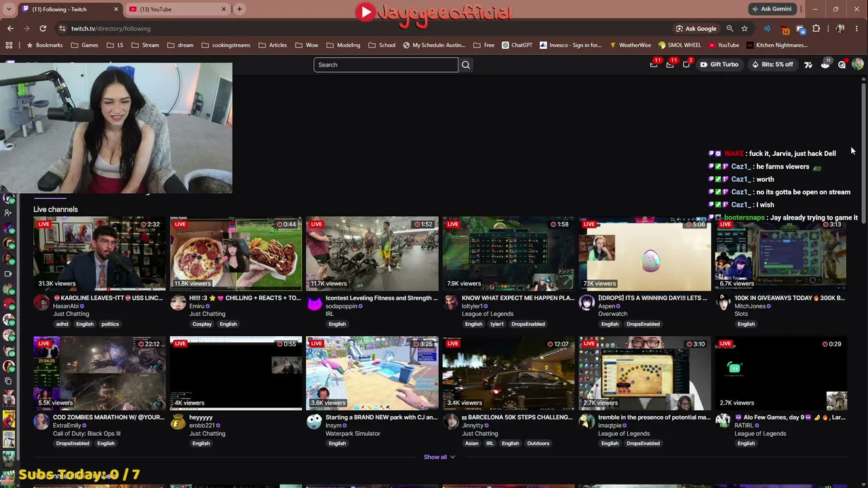The width and height of the screenshot is (868, 488).
Task: Expand the Games bookmark folder
Action: pos(85,45)
